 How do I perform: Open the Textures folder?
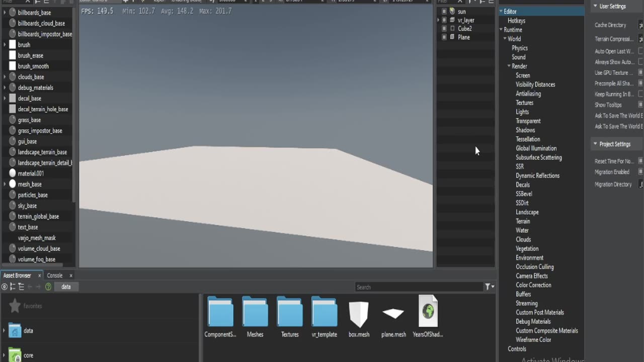point(290,312)
